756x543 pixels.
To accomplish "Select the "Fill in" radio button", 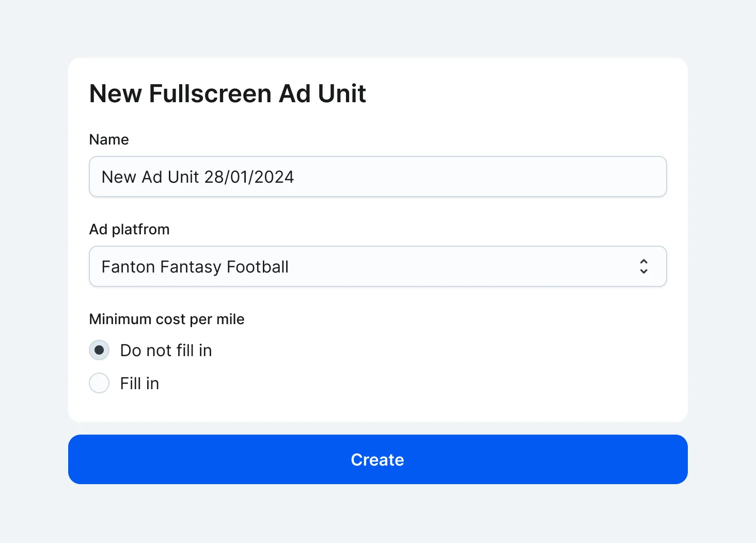I will pyautogui.click(x=99, y=383).
